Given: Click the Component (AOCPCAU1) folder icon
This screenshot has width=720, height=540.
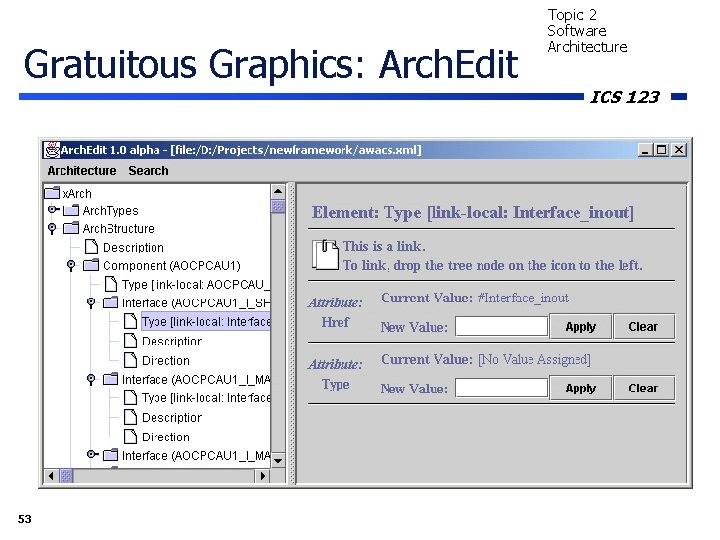Looking at the screenshot, I should pyautogui.click(x=91, y=265).
